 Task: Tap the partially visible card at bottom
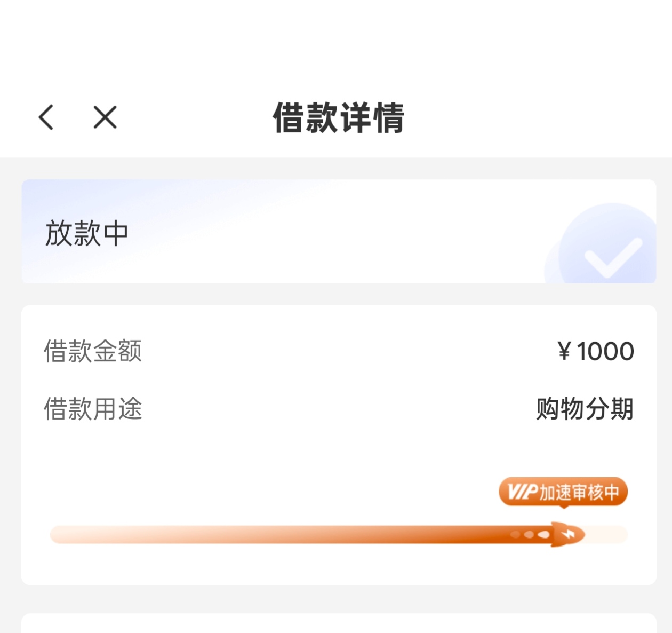[x=339, y=623]
